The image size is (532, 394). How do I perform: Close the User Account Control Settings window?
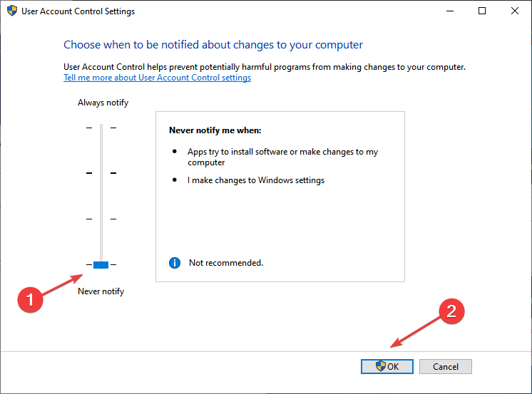(515, 11)
